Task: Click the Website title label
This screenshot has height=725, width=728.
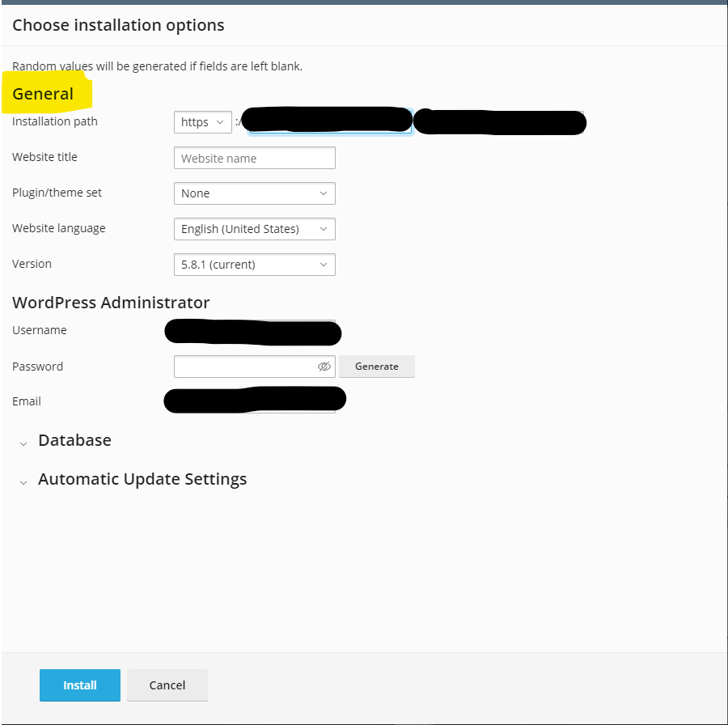Action: (x=44, y=157)
